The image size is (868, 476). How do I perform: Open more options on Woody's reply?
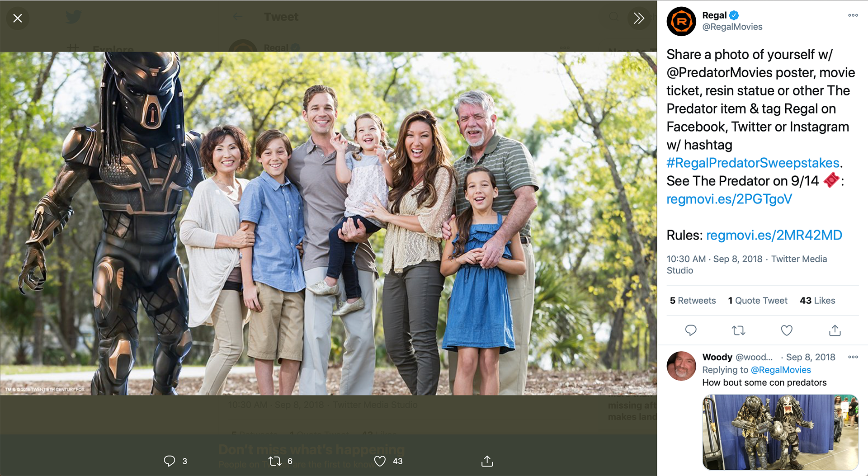point(853,357)
